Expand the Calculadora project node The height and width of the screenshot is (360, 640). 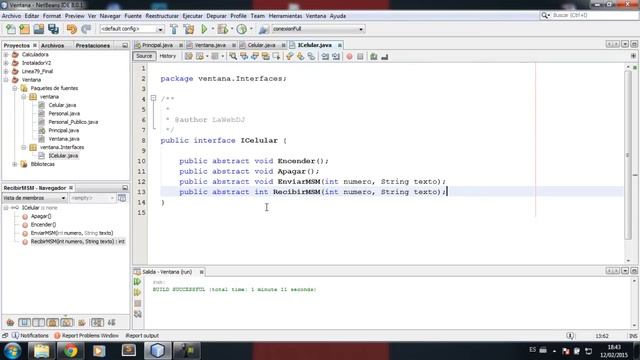point(6,54)
